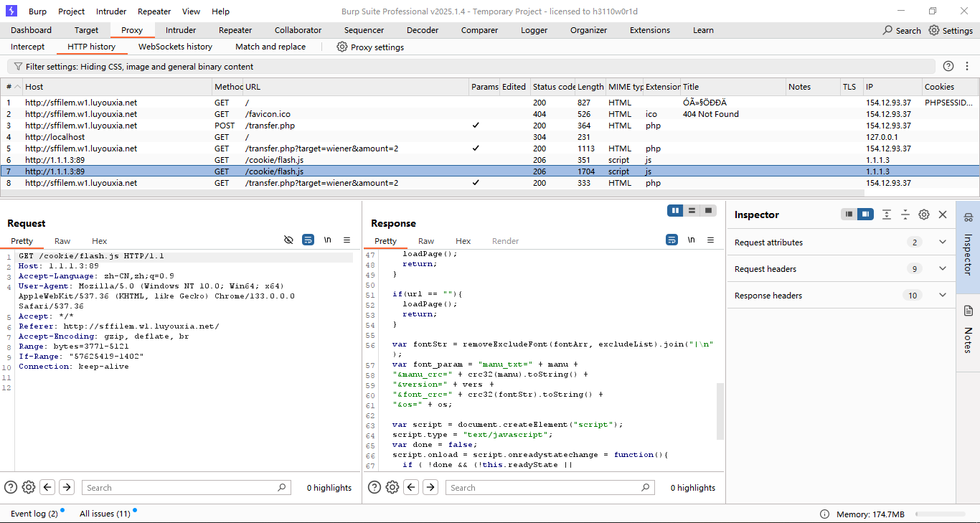Open Event log (2)
This screenshot has width=980, height=523.
(34, 514)
